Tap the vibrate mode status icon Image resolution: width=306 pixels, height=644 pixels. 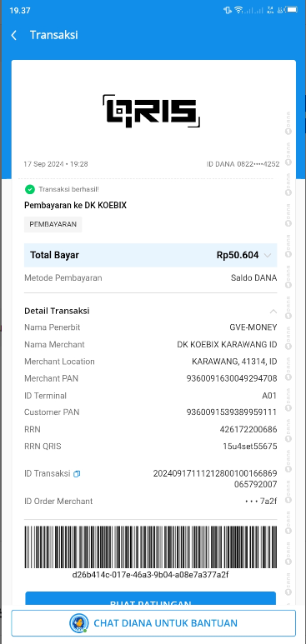click(x=228, y=10)
